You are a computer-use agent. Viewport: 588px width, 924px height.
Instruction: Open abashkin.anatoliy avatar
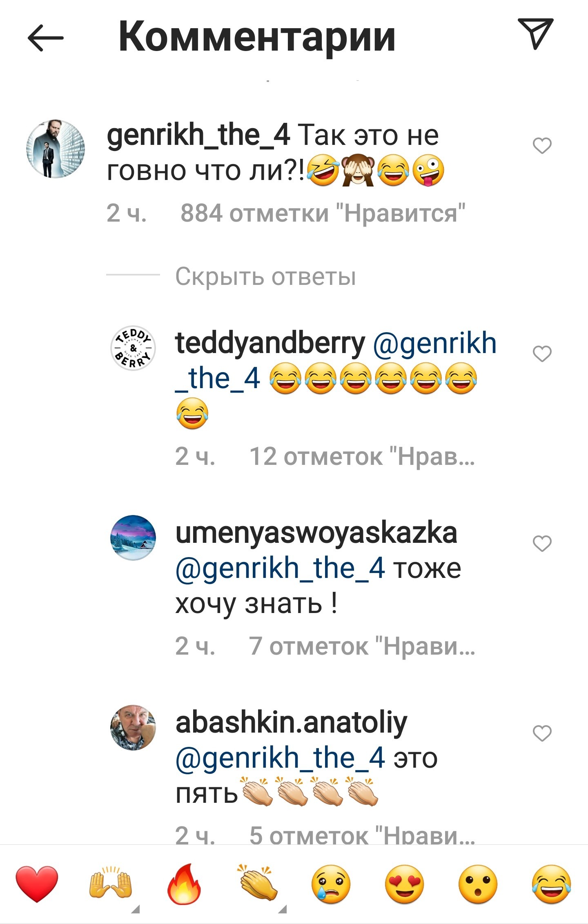(x=133, y=727)
